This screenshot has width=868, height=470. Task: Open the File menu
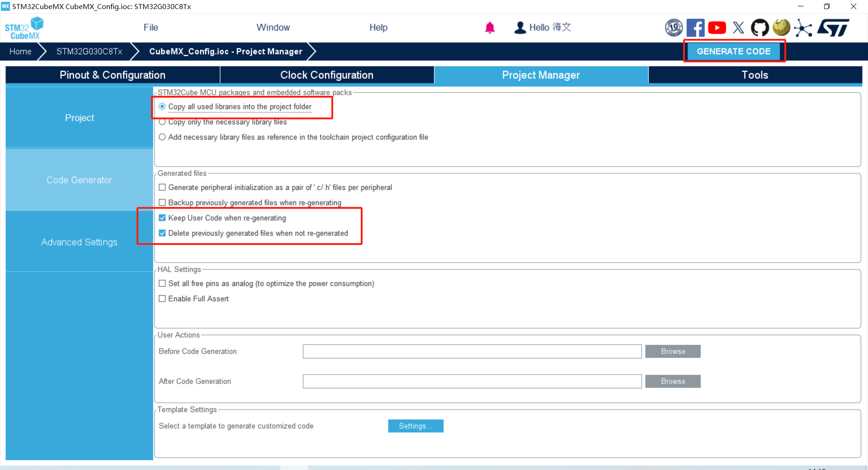(151, 28)
